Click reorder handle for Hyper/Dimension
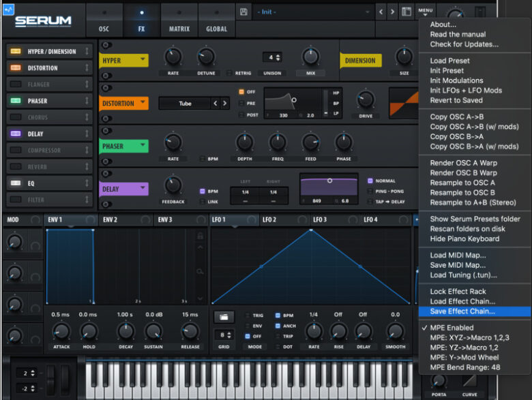This screenshot has height=400, width=532. pos(87,51)
